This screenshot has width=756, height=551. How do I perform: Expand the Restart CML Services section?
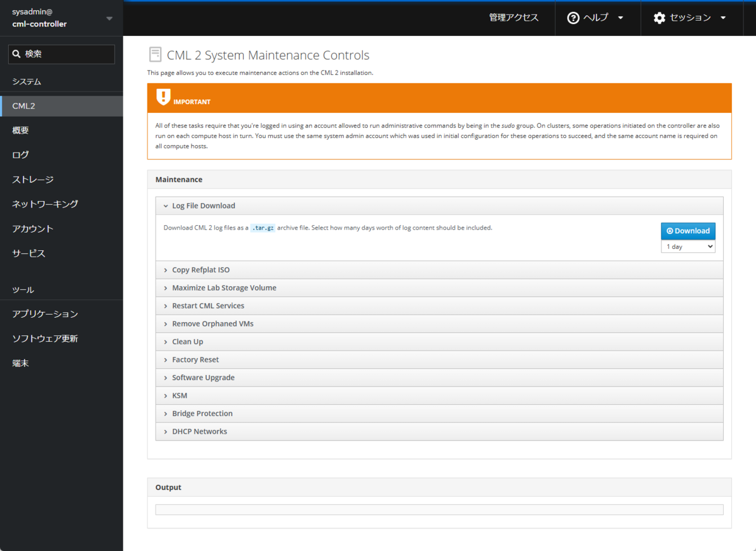tap(439, 306)
